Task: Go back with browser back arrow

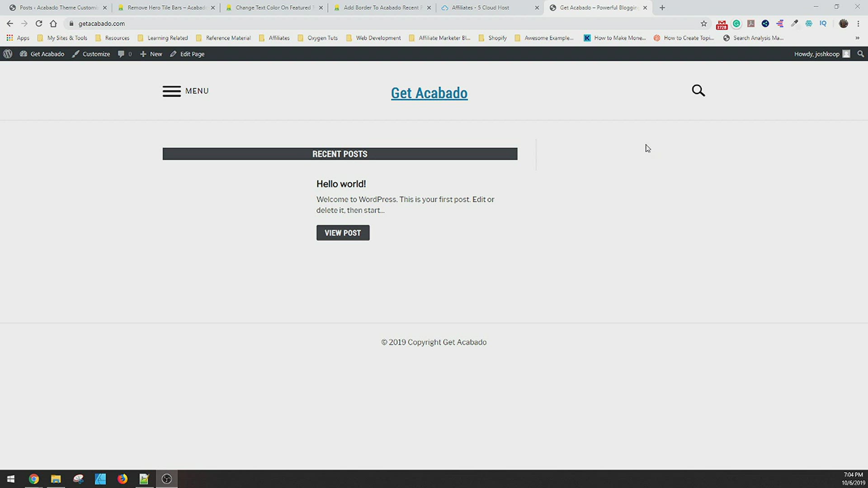Action: point(10,23)
